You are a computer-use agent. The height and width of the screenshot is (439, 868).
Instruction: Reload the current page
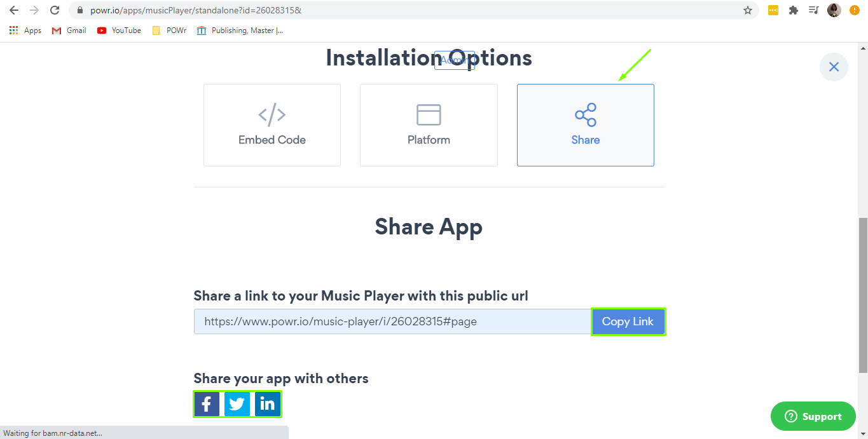coord(55,10)
